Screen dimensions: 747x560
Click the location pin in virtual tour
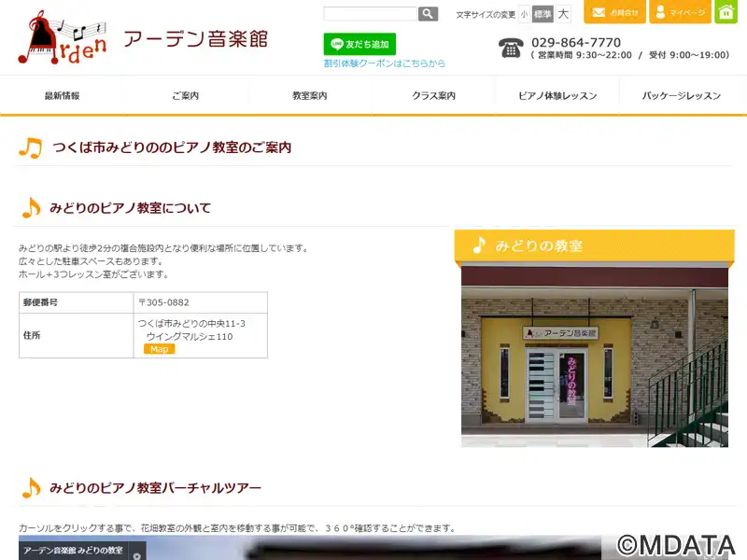[136, 555]
